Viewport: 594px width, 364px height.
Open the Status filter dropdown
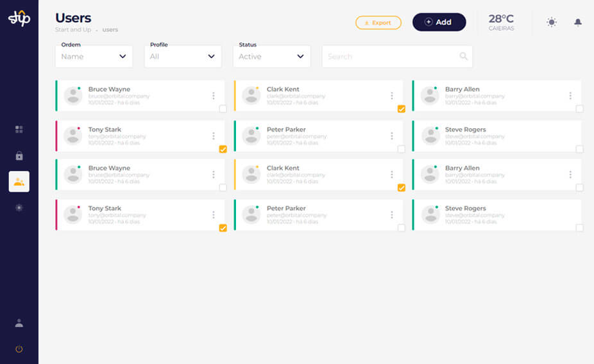(271, 56)
